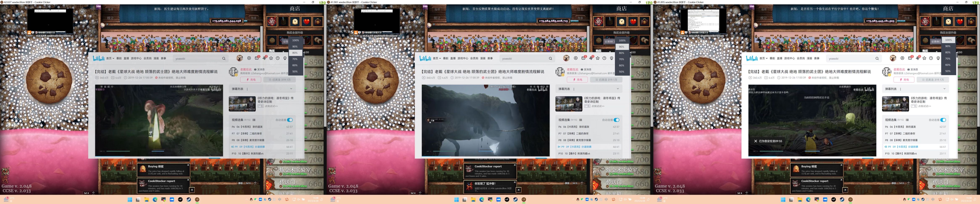Click yoasobi search field in 42.027 sexdecillion window
The image size is (980, 204).
coord(197,59)
